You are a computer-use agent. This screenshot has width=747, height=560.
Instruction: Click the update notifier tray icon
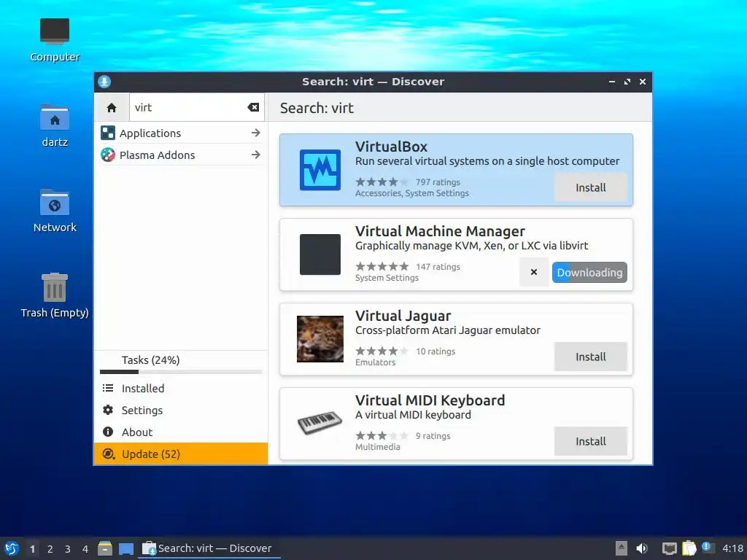pyautogui.click(x=708, y=548)
